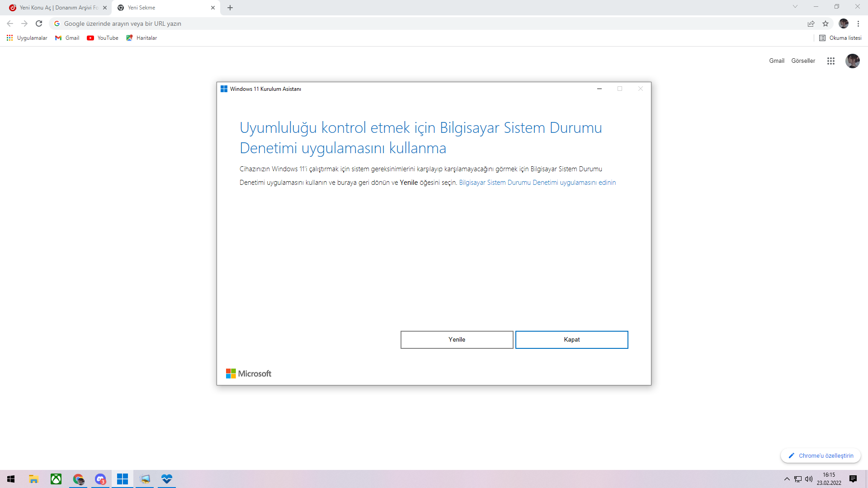This screenshot has height=488, width=868.
Task: Open a new Chrome tab with plus button
Action: [x=230, y=8]
